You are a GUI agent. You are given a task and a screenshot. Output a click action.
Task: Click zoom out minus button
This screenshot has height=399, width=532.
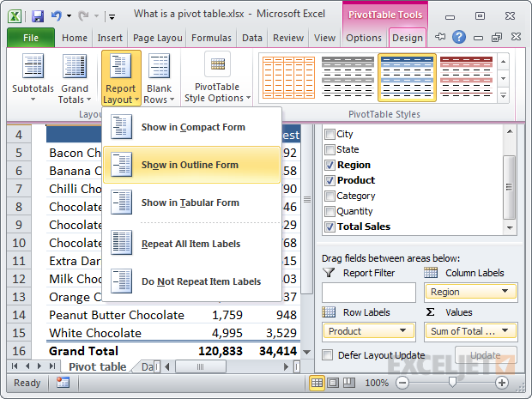coord(402,383)
